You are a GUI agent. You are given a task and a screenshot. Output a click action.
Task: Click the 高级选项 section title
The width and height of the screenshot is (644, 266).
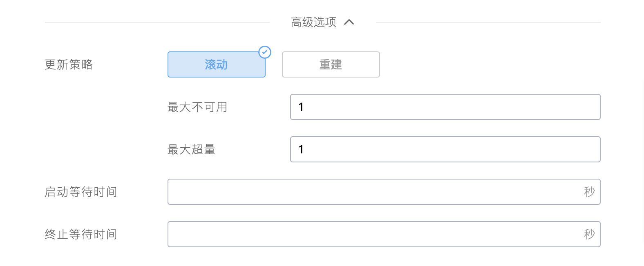[x=313, y=22]
